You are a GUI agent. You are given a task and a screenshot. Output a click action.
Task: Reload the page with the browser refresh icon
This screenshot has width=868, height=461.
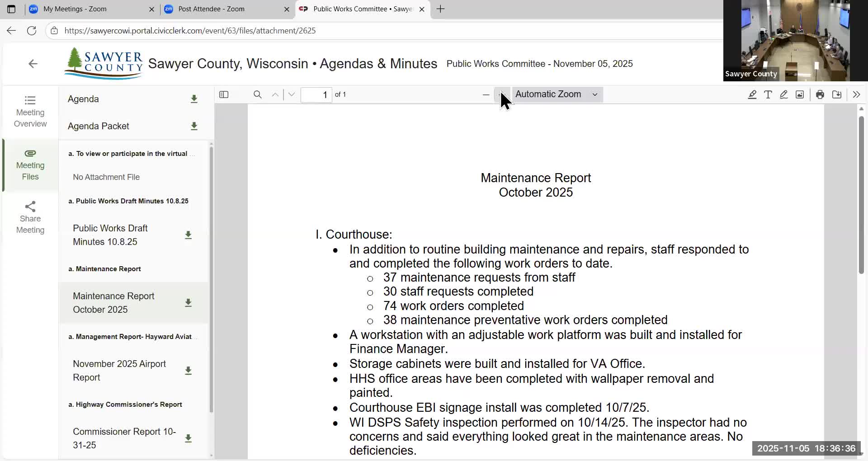tap(32, 31)
